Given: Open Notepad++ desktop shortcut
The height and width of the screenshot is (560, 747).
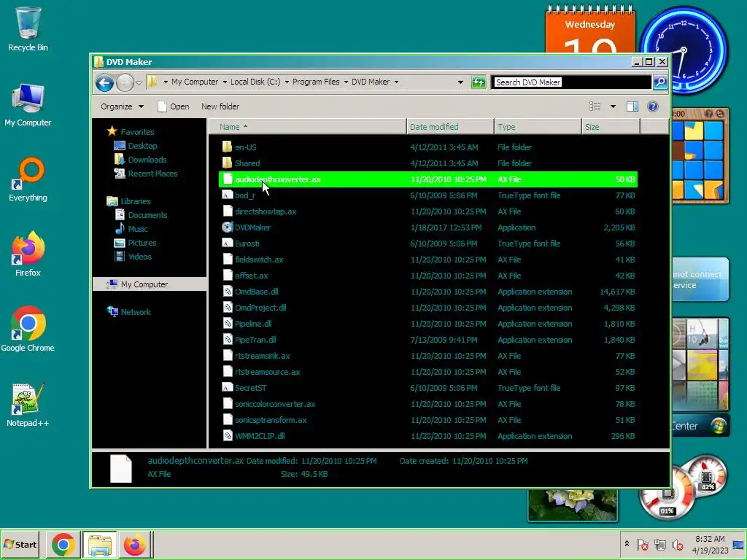Looking at the screenshot, I should 28,405.
